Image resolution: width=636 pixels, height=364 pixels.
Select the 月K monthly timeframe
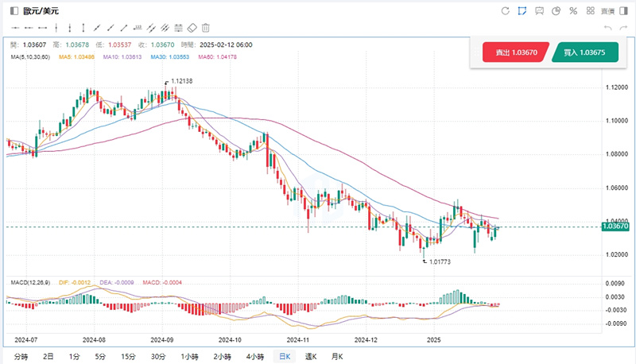pos(335,357)
